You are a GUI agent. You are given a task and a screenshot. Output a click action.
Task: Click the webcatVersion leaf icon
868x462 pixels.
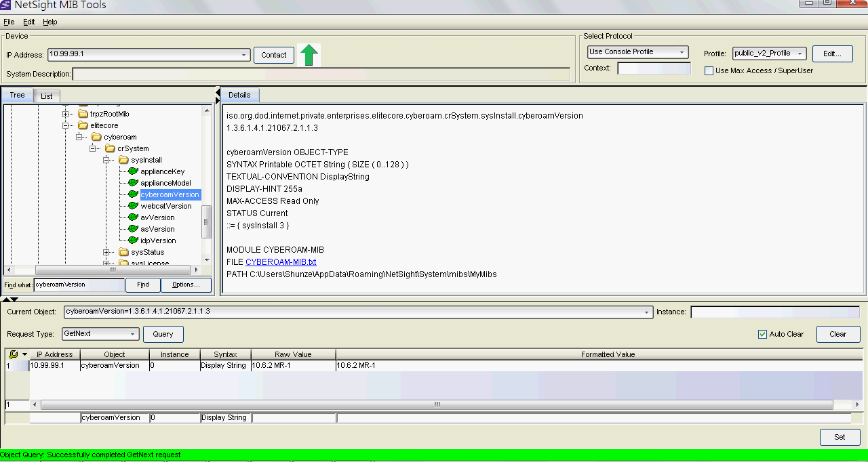pyautogui.click(x=134, y=206)
